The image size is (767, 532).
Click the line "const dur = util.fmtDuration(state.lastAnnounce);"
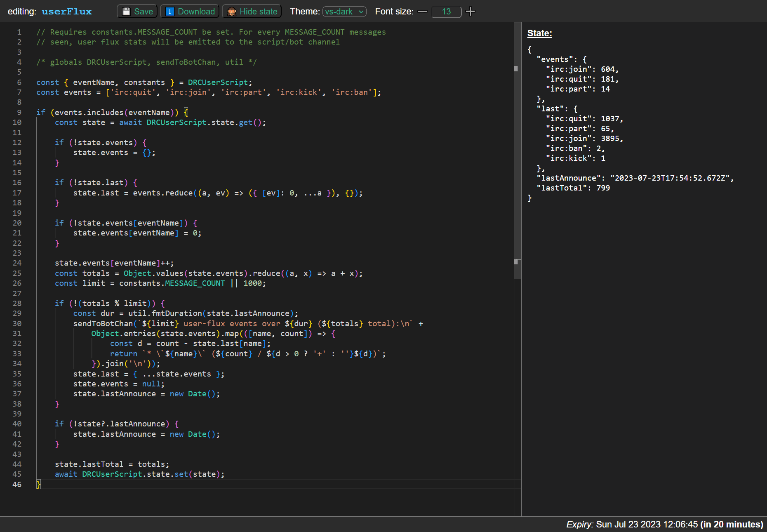186,313
